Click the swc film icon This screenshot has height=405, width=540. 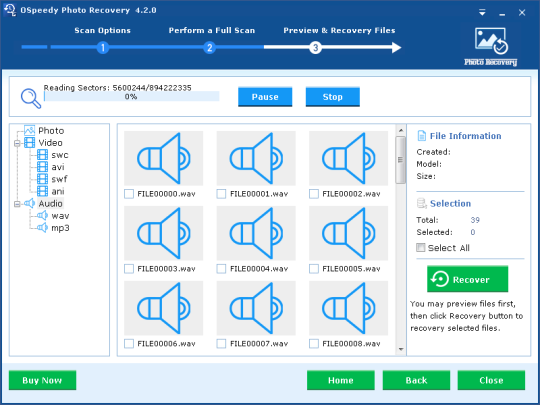click(x=42, y=155)
